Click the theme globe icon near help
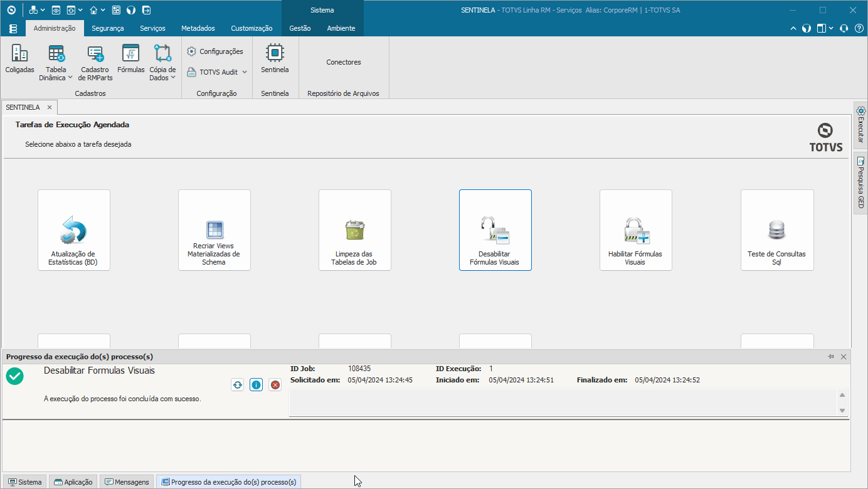This screenshot has width=868, height=489. tap(807, 28)
